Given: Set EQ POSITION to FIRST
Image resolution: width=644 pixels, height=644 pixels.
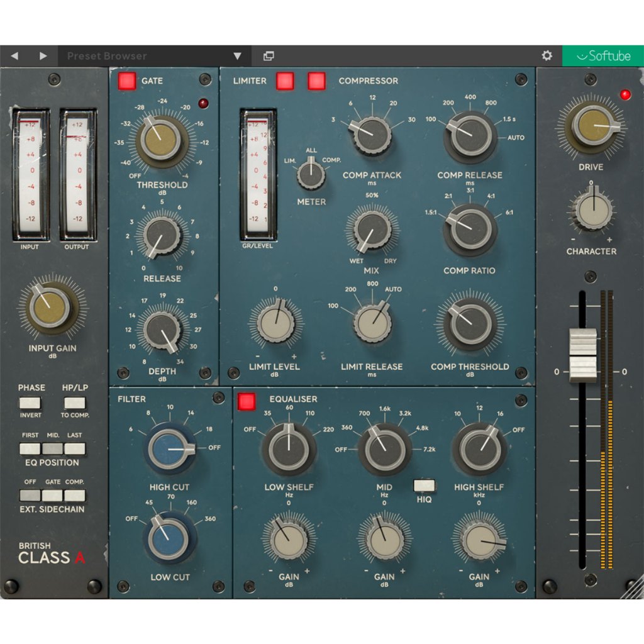Looking at the screenshot, I should click(x=30, y=449).
